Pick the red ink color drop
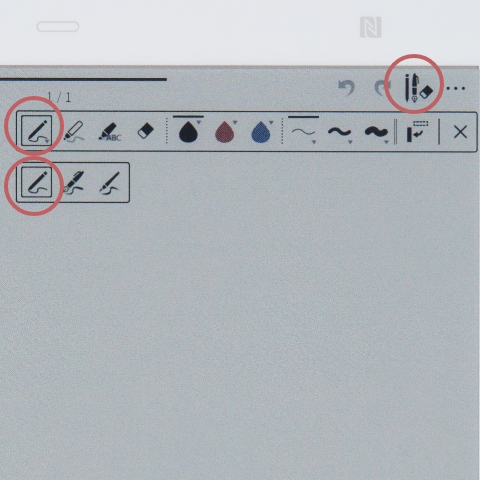The height and width of the screenshot is (480, 480). click(224, 132)
